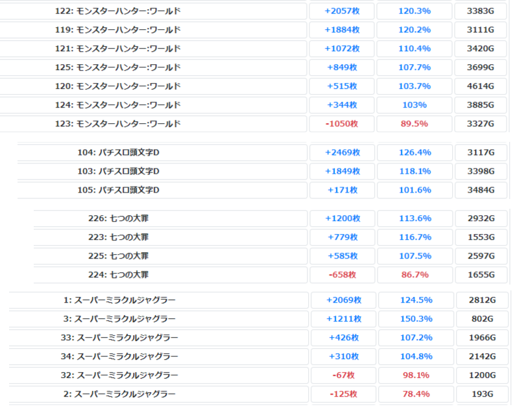Click the 1553G games value

(481, 238)
